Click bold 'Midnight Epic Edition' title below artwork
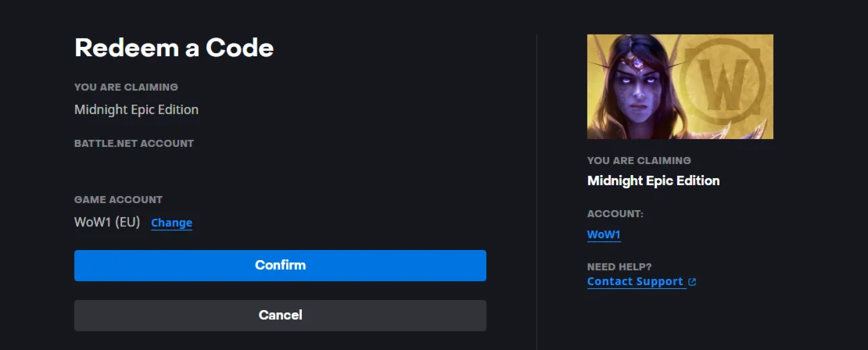Viewport: 868px width, 350px height. 653,180
